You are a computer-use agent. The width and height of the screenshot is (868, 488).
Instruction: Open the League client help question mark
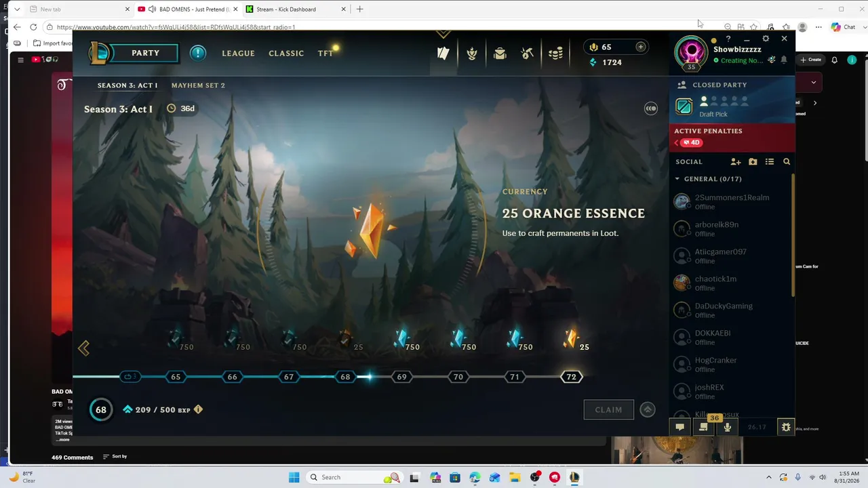tap(728, 39)
